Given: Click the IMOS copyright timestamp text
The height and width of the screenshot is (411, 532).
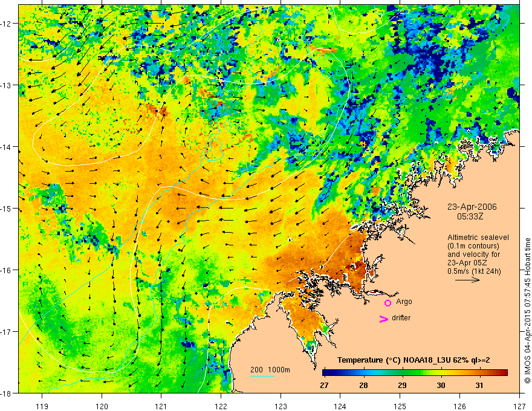Looking at the screenshot, I should [527, 311].
